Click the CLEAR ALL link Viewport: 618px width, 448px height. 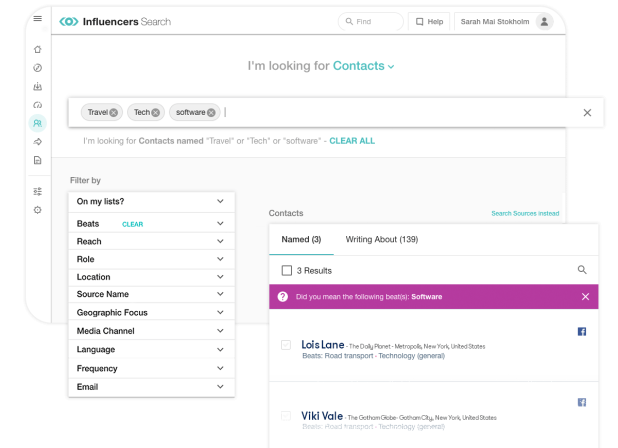(x=352, y=141)
